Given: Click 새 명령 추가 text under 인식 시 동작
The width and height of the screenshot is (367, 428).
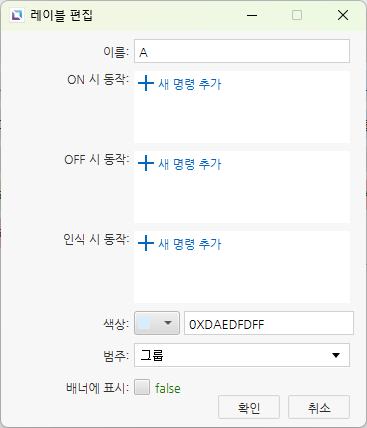Looking at the screenshot, I should pyautogui.click(x=190, y=244).
